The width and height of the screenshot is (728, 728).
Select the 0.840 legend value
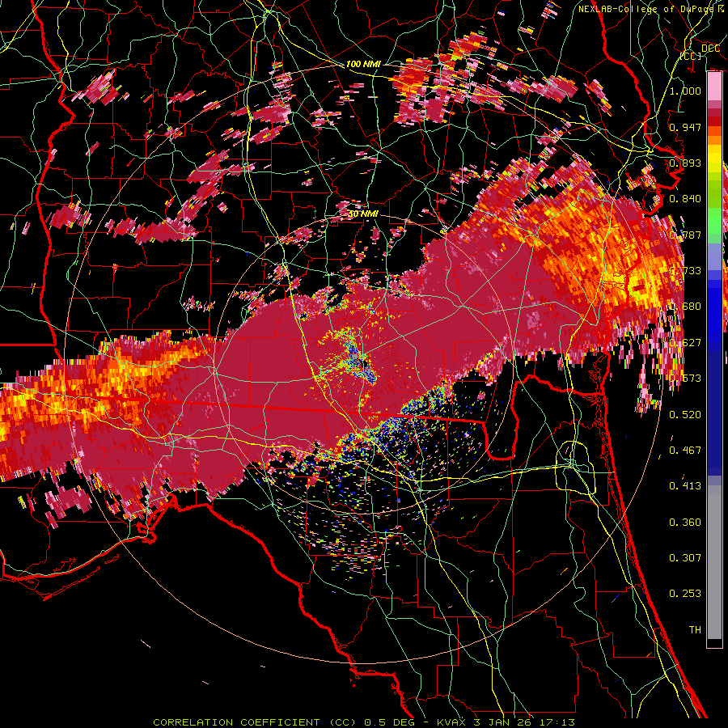pyautogui.click(x=685, y=199)
